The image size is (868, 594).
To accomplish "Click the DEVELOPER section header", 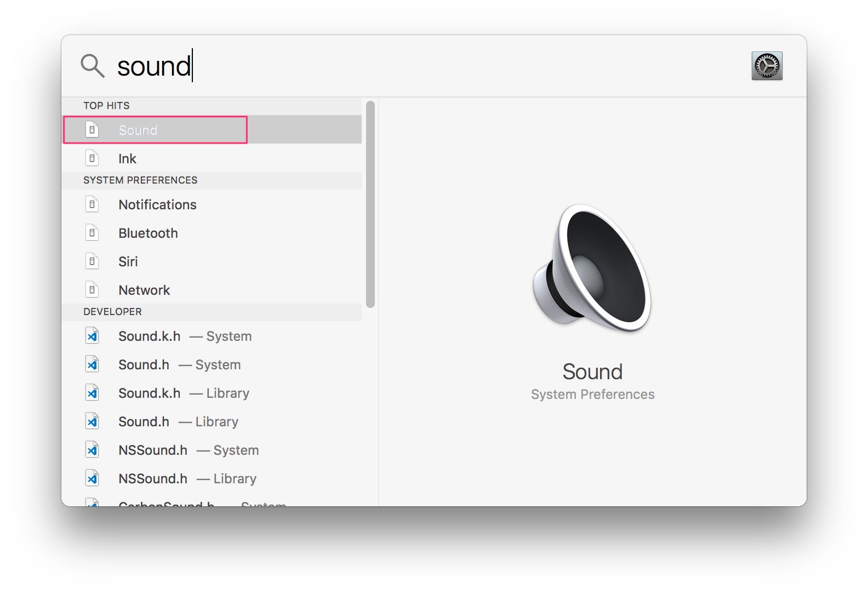I will [212, 312].
